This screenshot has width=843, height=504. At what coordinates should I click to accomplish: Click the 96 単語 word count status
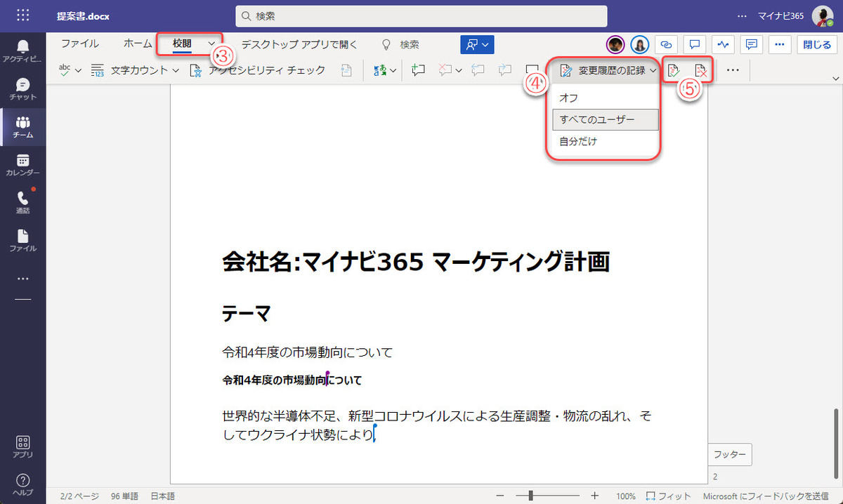124,496
